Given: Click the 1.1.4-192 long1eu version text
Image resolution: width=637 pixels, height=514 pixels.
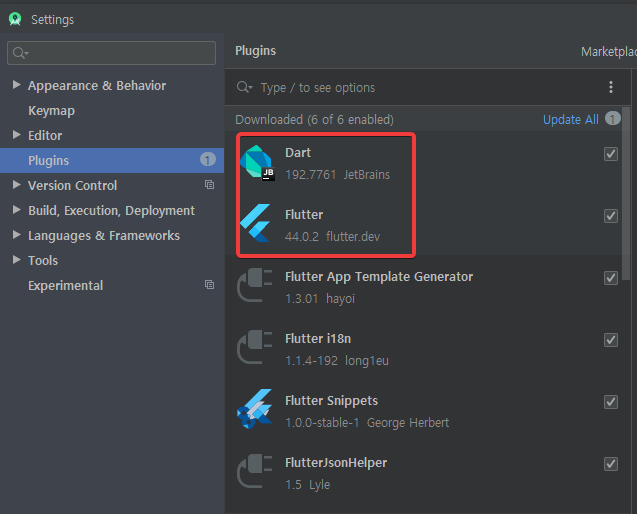Looking at the screenshot, I should [x=337, y=361].
